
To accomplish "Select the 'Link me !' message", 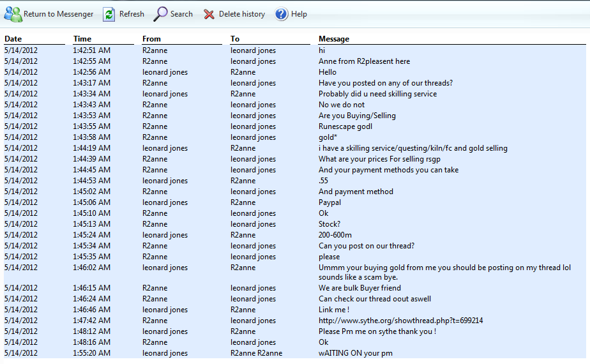I will coord(334,310).
